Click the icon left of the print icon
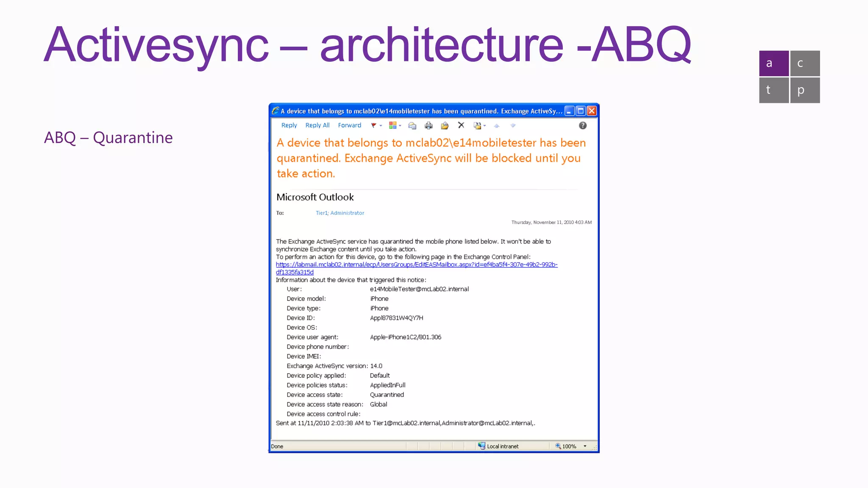 [412, 125]
